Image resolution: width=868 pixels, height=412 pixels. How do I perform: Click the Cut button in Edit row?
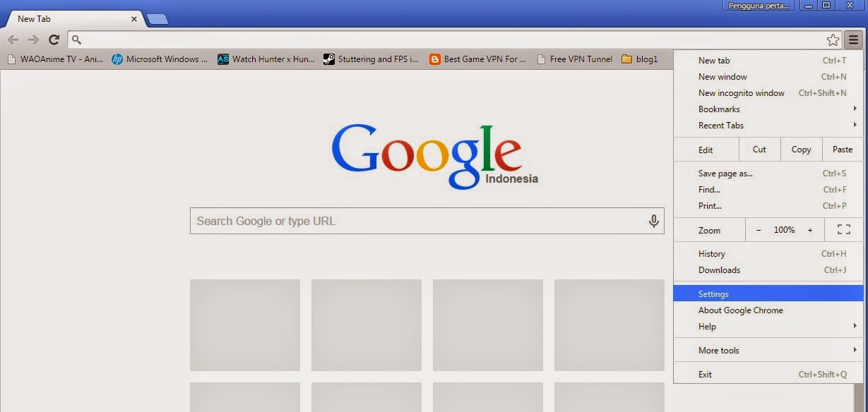pyautogui.click(x=759, y=150)
